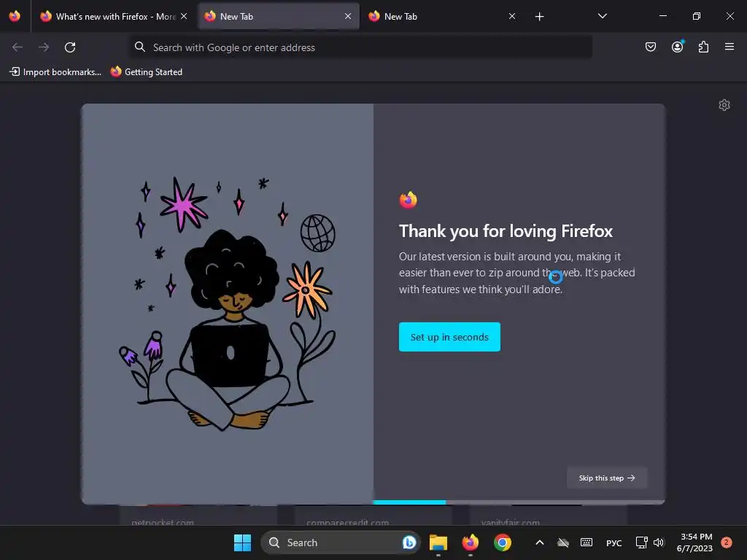The width and height of the screenshot is (747, 560).
Task: Switch to "What's new with Firefox" tab
Action: tap(108, 16)
